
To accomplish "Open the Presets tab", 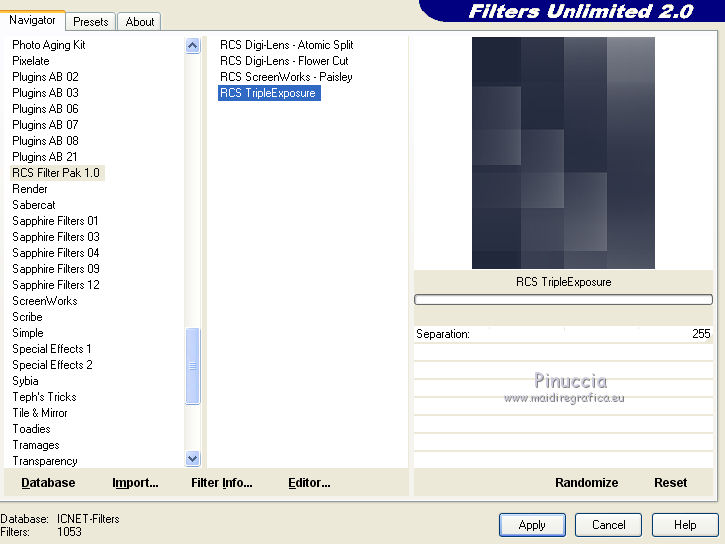I will pyautogui.click(x=91, y=22).
